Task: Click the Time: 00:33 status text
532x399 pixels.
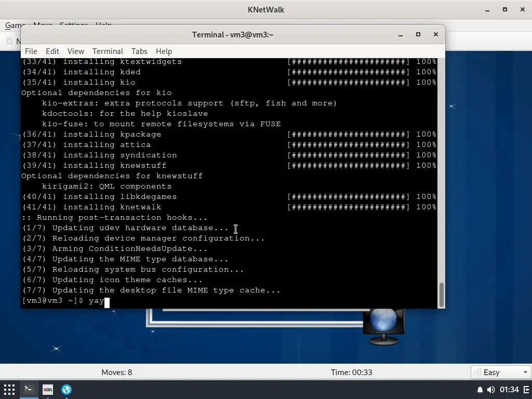Action: tap(352, 372)
